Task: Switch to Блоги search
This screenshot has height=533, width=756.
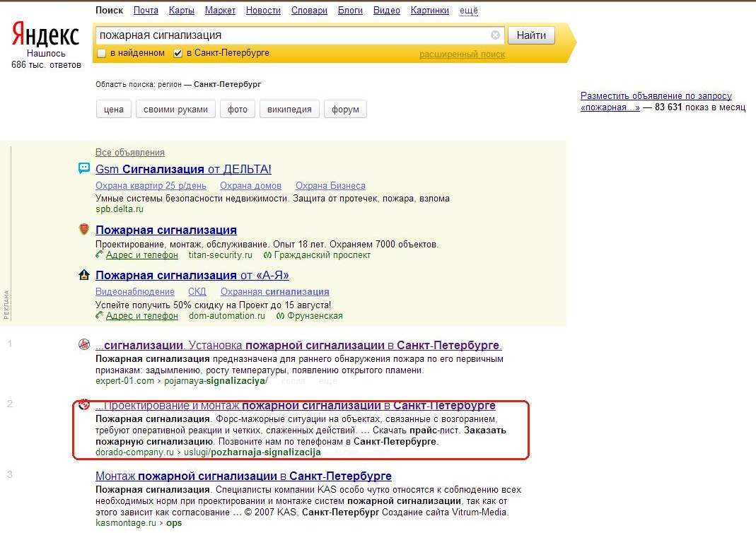Action: pos(350,11)
